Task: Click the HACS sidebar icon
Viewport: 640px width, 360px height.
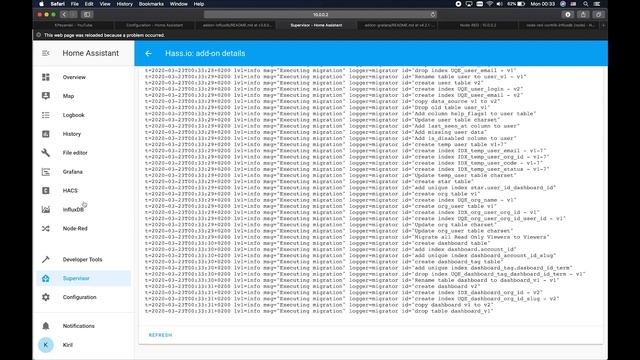Action: 46,191
